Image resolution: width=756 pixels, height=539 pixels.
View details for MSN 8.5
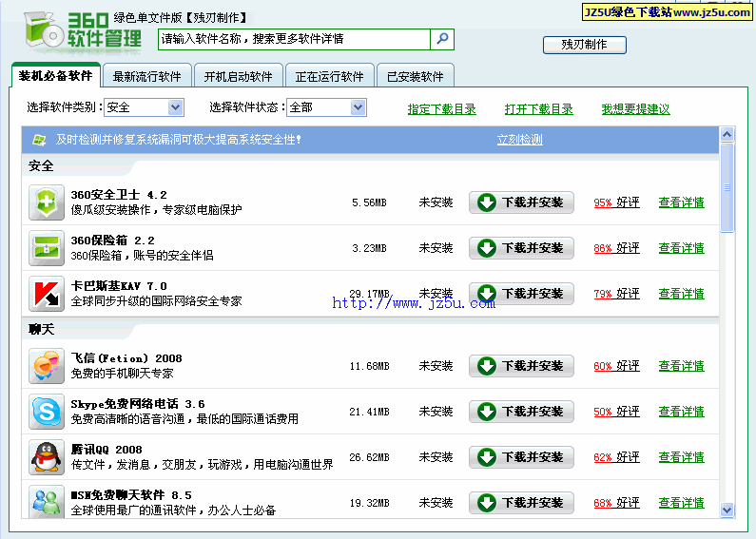681,503
